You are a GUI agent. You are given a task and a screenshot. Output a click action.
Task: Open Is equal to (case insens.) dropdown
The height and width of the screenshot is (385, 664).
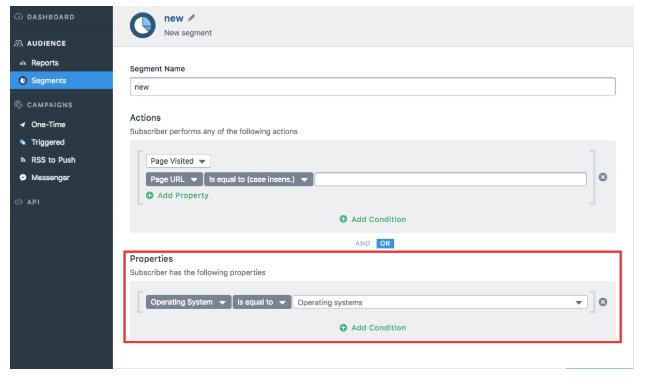tap(258, 179)
